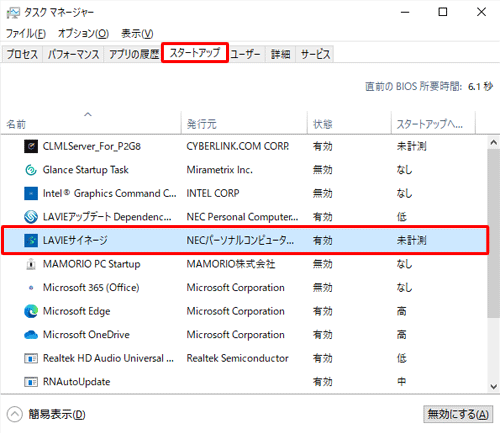Viewport: 500px width, 434px height.
Task: Select the Glance Startup Task row name
Action: pyautogui.click(x=85, y=170)
